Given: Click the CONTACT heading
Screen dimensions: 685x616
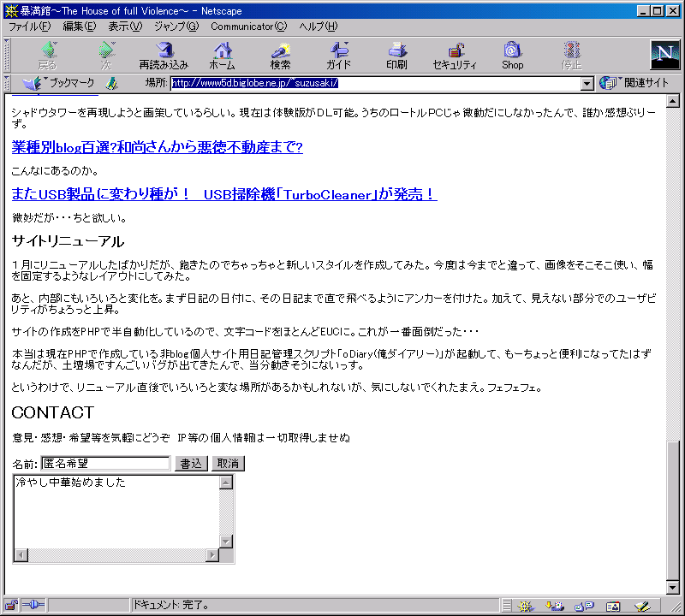Looking at the screenshot, I should [x=53, y=412].
